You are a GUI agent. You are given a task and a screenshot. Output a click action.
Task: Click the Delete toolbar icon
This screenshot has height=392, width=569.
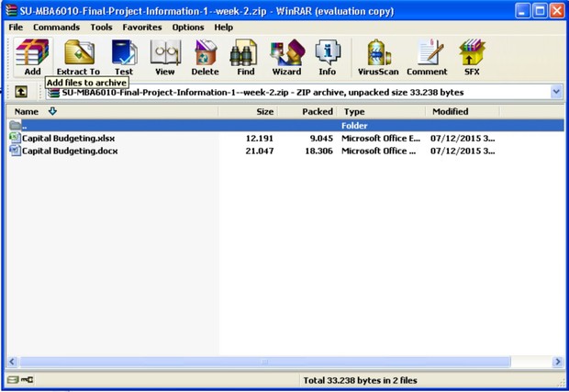tap(205, 57)
